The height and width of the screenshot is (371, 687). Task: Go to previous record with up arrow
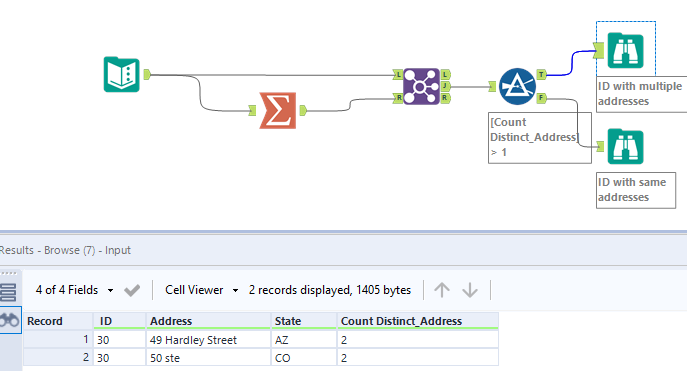tap(442, 290)
